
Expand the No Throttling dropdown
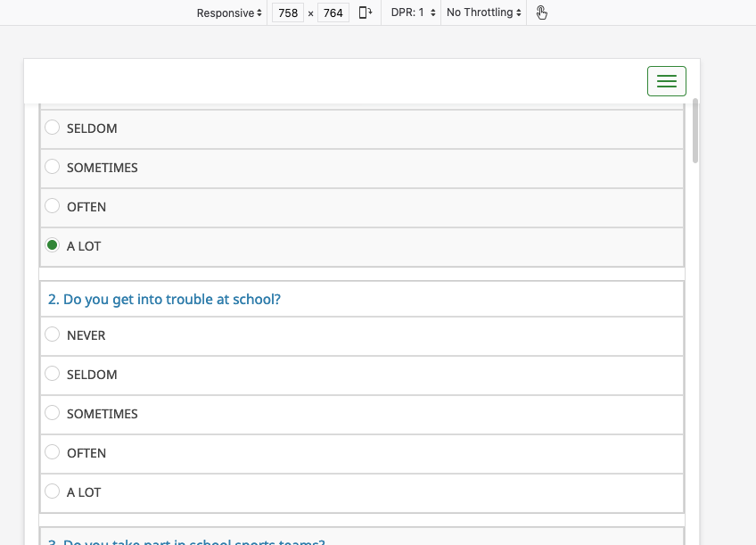click(x=483, y=12)
